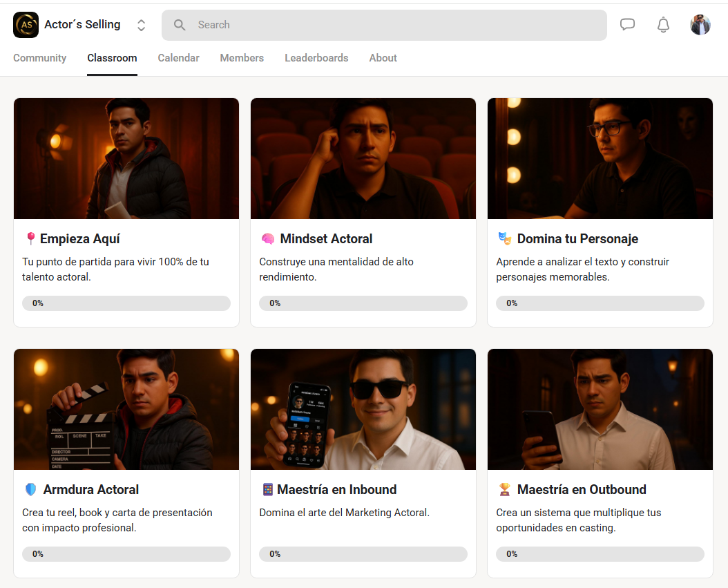Click the Maestría en Inbound progress bar
This screenshot has width=728, height=588.
363,554
